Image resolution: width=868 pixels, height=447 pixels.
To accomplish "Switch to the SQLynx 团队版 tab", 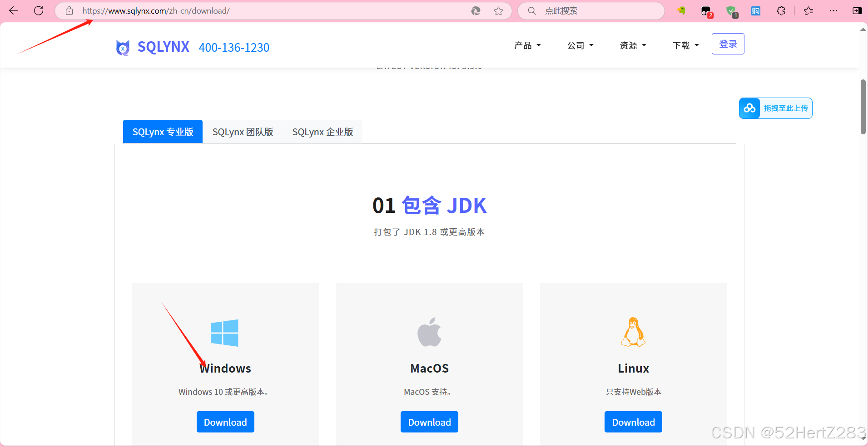I will click(243, 132).
